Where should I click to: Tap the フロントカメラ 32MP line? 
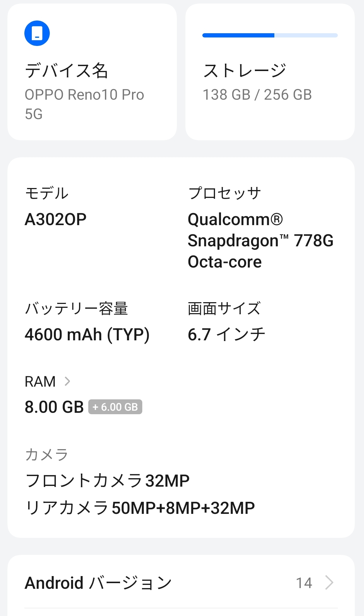(107, 481)
